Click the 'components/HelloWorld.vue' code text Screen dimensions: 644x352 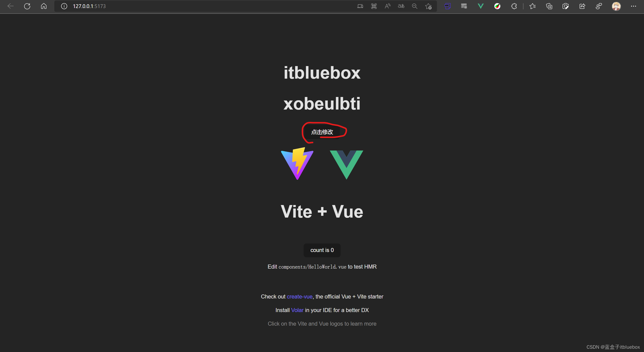pos(312,267)
